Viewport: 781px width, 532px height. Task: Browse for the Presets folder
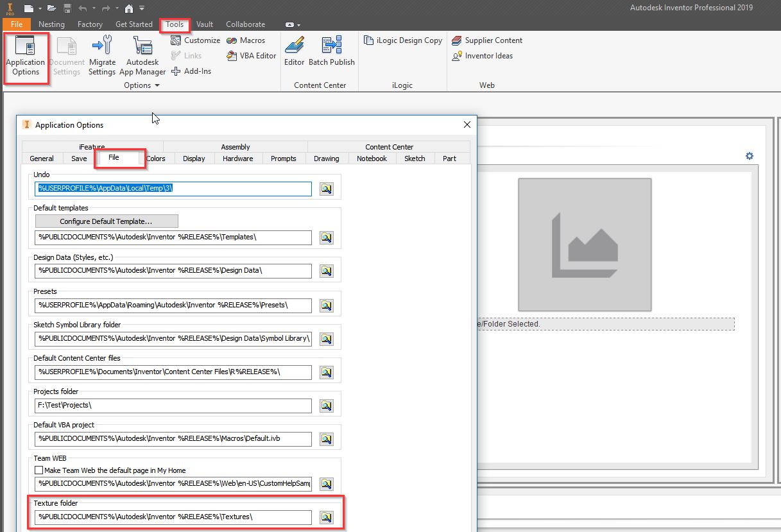point(327,305)
